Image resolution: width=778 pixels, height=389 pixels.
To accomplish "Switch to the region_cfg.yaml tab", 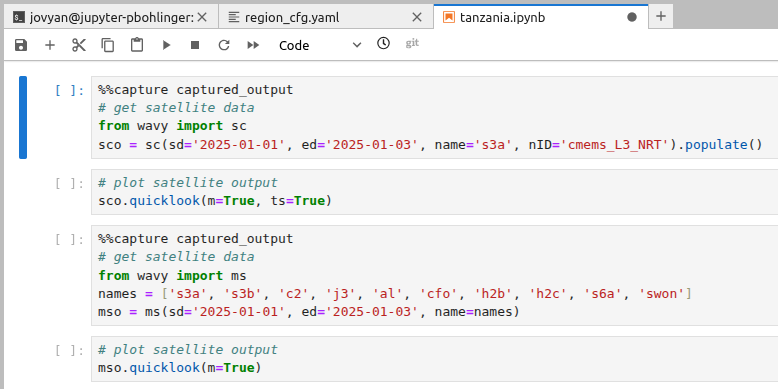I will click(326, 17).
